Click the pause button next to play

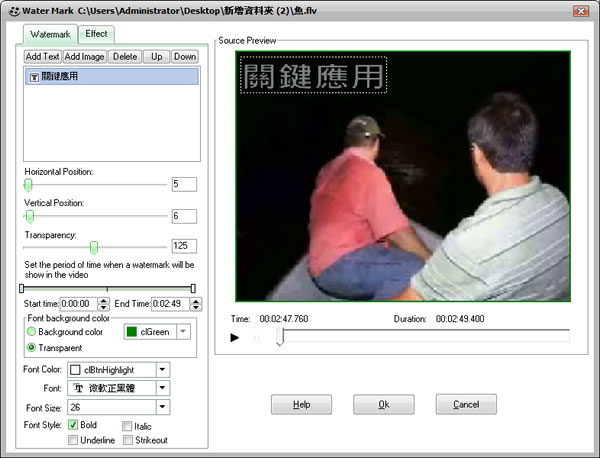coord(257,338)
